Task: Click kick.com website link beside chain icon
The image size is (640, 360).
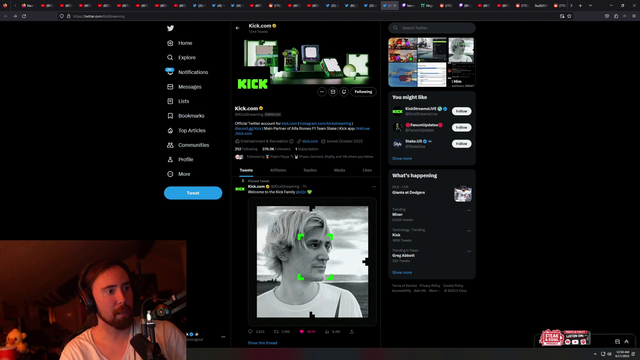Action: [310, 141]
